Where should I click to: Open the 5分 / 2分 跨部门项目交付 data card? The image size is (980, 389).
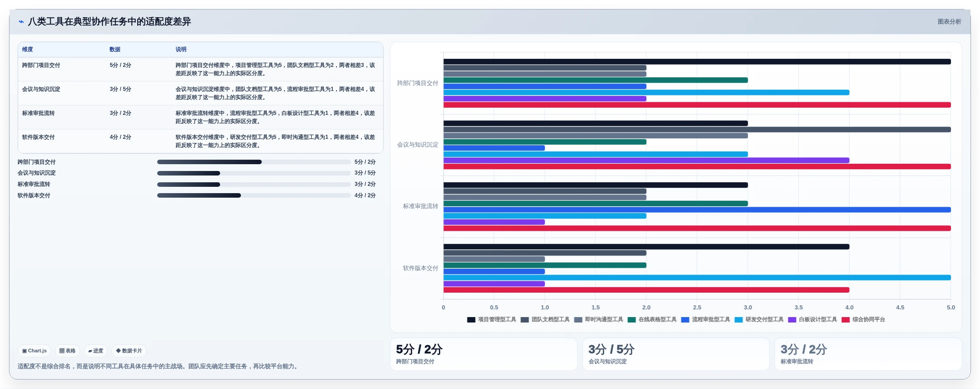[484, 354]
